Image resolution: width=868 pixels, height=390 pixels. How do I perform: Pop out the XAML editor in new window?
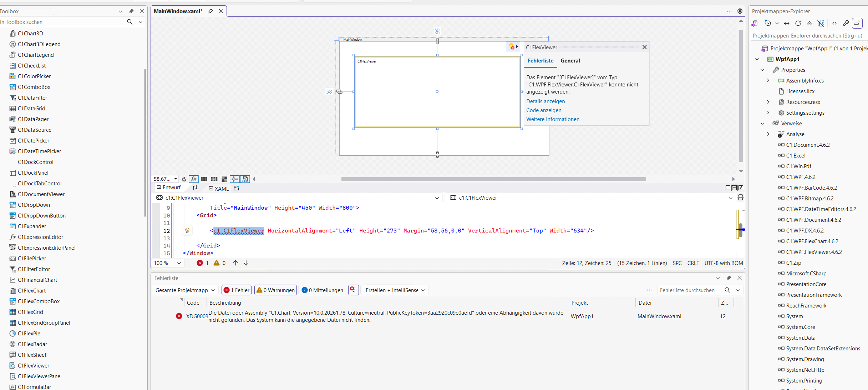point(236,188)
